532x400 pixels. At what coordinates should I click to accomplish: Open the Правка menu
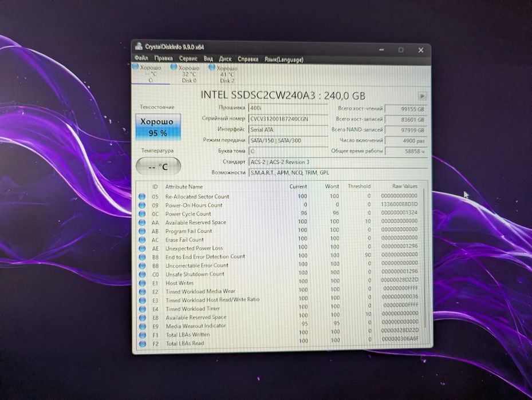[164, 58]
